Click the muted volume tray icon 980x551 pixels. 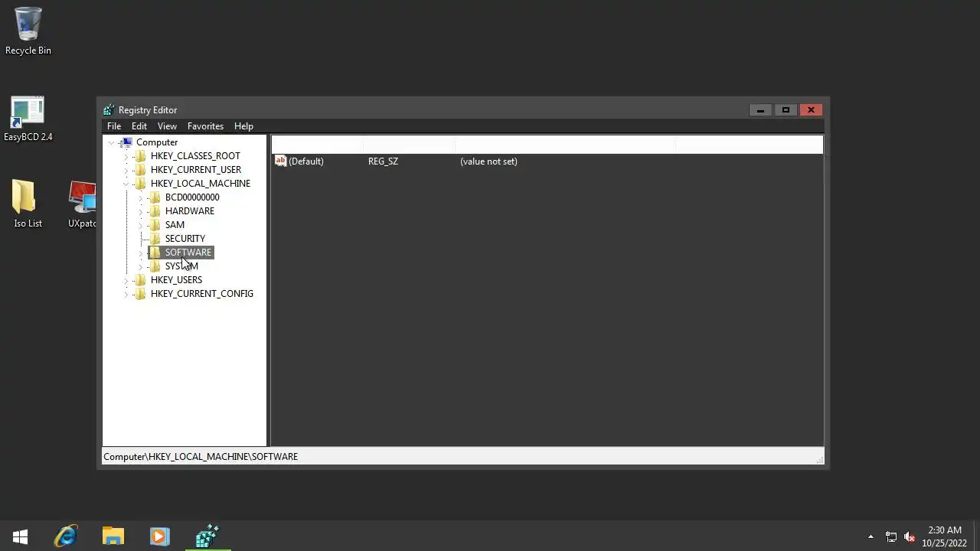(x=910, y=537)
